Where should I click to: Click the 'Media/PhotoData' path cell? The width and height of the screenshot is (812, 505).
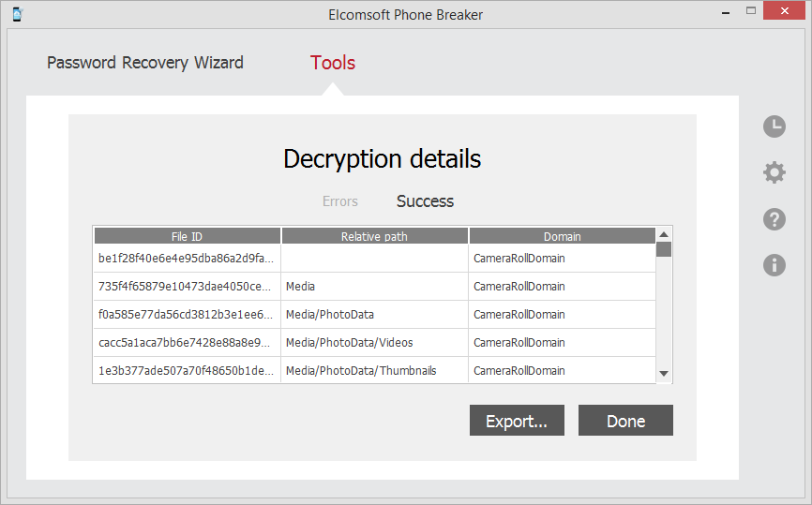point(374,314)
